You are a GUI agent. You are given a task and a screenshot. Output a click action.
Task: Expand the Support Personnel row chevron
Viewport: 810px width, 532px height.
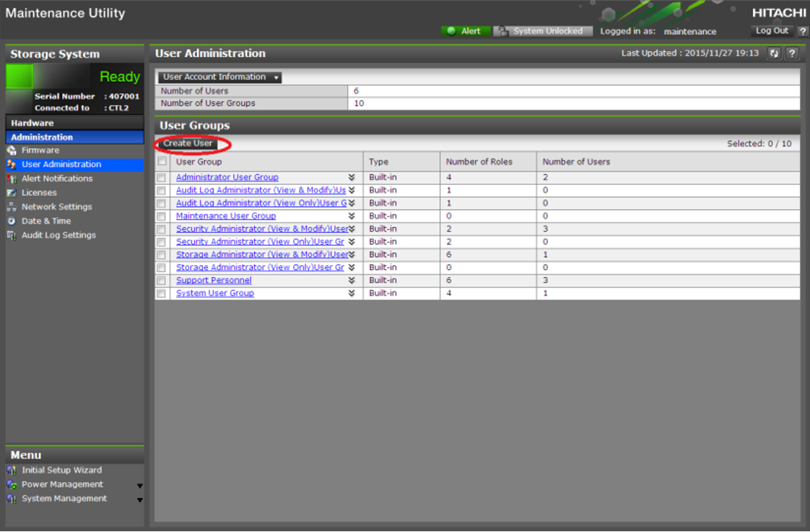pyautogui.click(x=352, y=281)
